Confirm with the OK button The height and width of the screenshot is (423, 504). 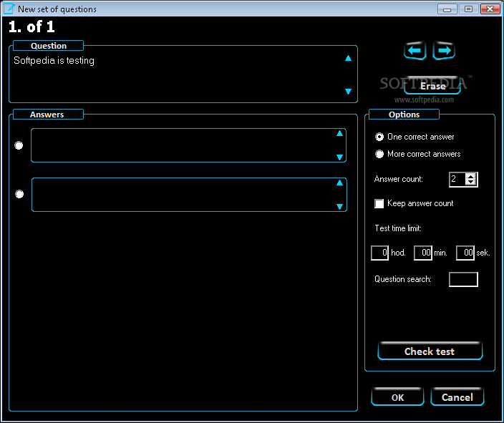click(x=397, y=397)
